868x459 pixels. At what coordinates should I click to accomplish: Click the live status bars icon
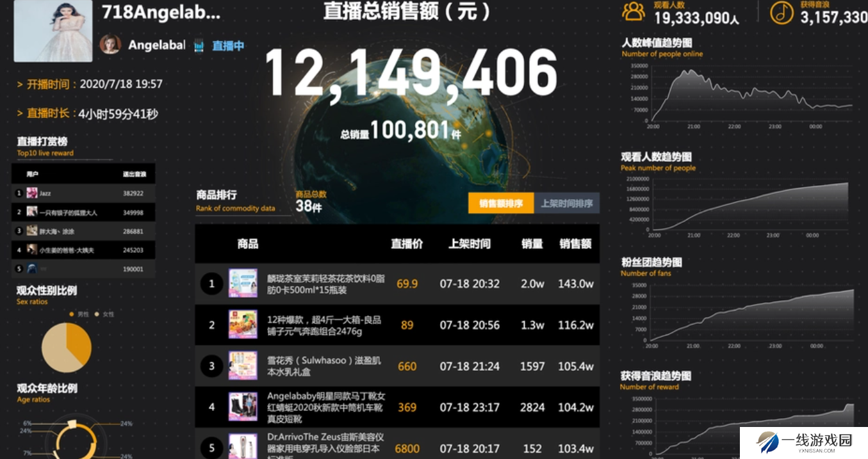coord(199,46)
